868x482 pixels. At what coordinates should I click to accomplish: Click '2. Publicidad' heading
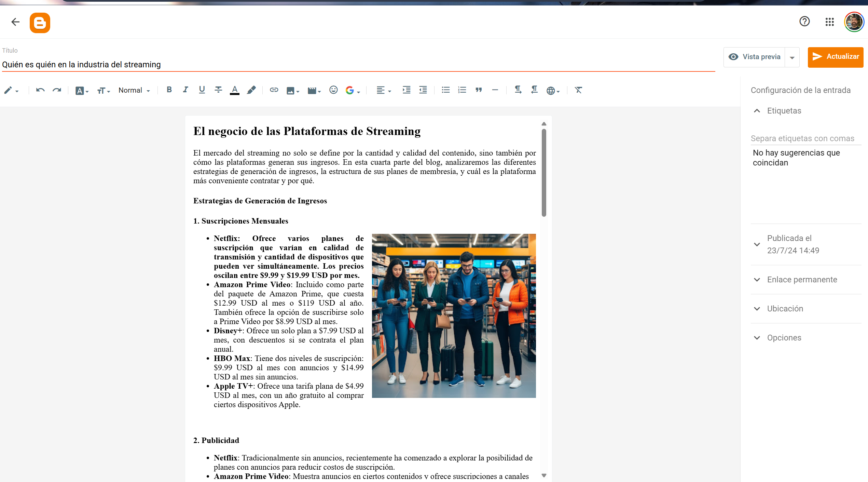pos(216,441)
